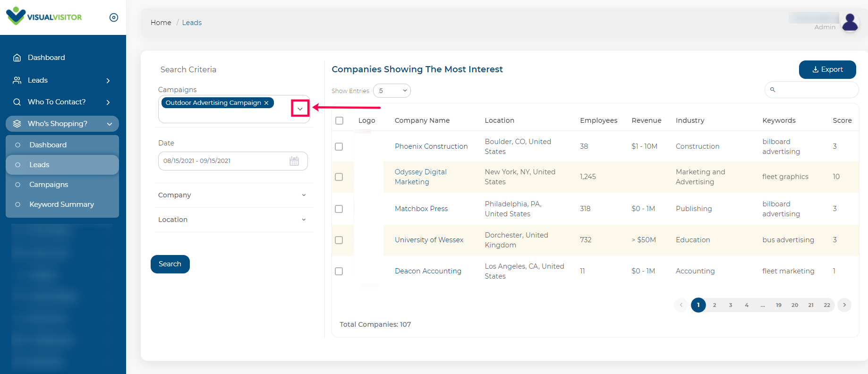Expand the Leads sidebar menu chevron
Screen dimensions: 868x374
pos(108,81)
